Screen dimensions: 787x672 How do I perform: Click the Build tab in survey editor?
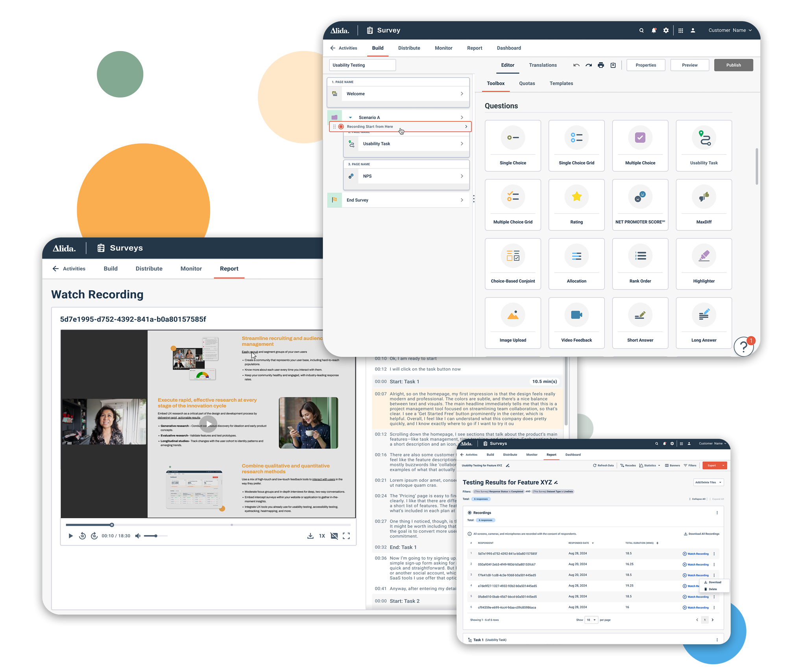(x=378, y=48)
